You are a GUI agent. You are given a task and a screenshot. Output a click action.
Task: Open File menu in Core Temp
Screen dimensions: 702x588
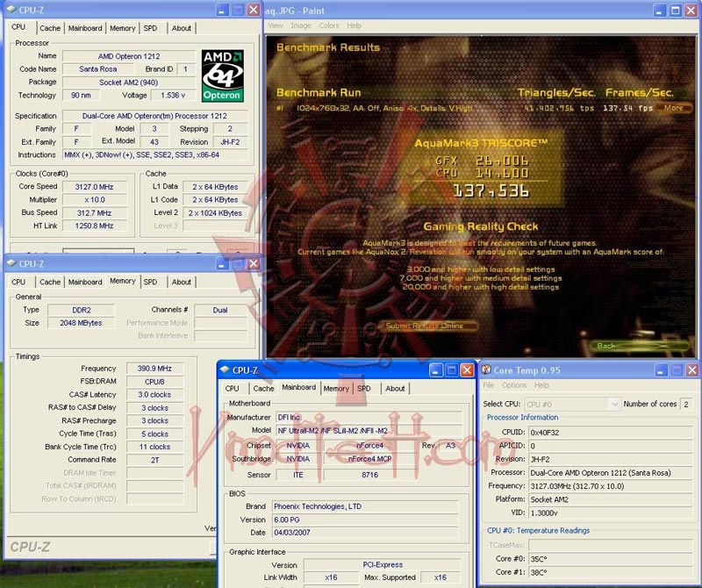(489, 385)
